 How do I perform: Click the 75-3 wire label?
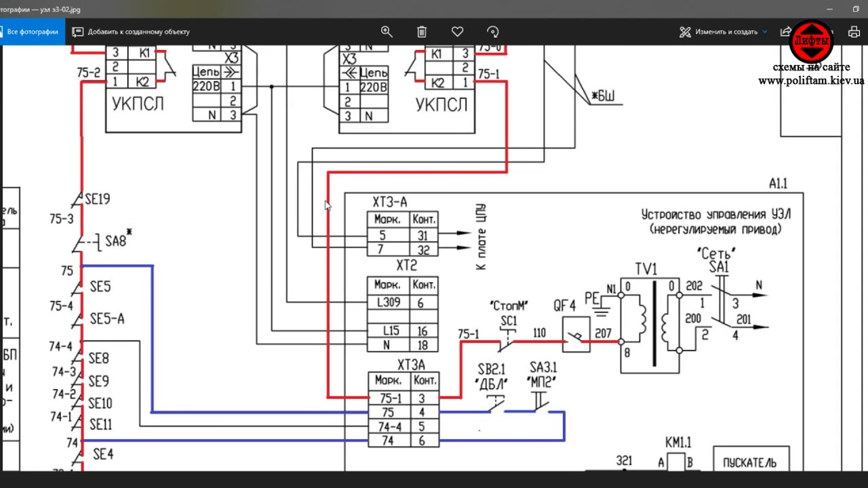click(61, 220)
